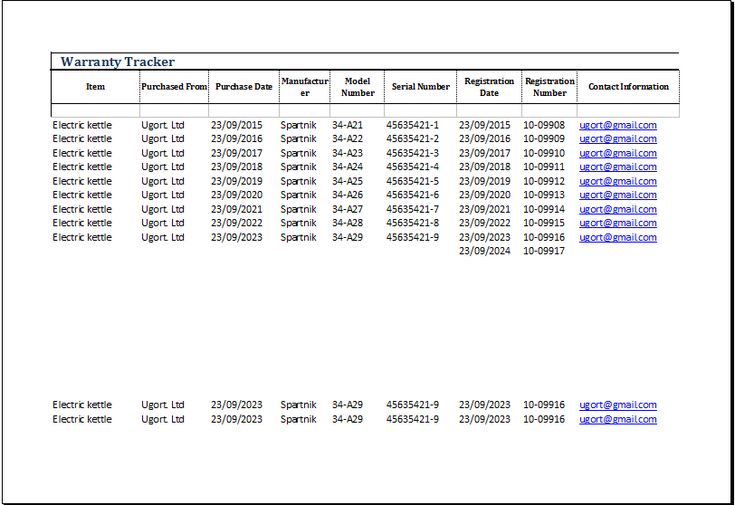Click serial number 45635421-4
Image resolution: width=735 pixels, height=505 pixels.
click(x=412, y=167)
